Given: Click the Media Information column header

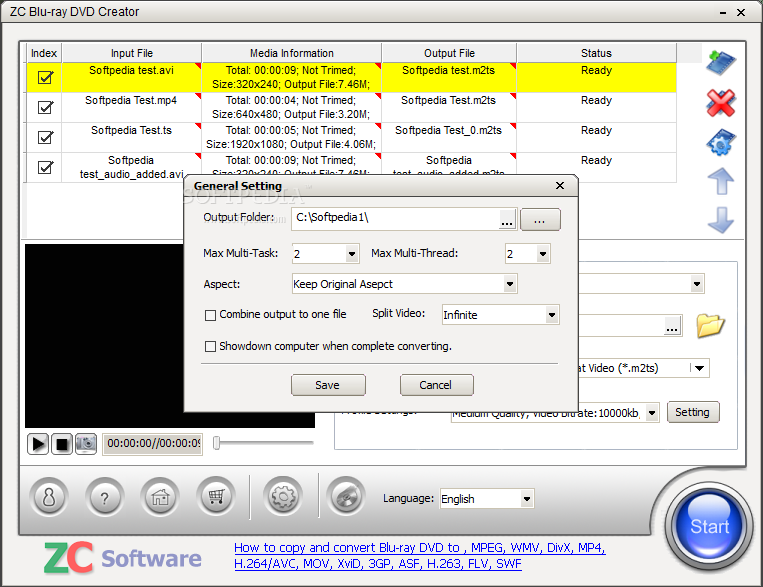Looking at the screenshot, I should tap(291, 53).
